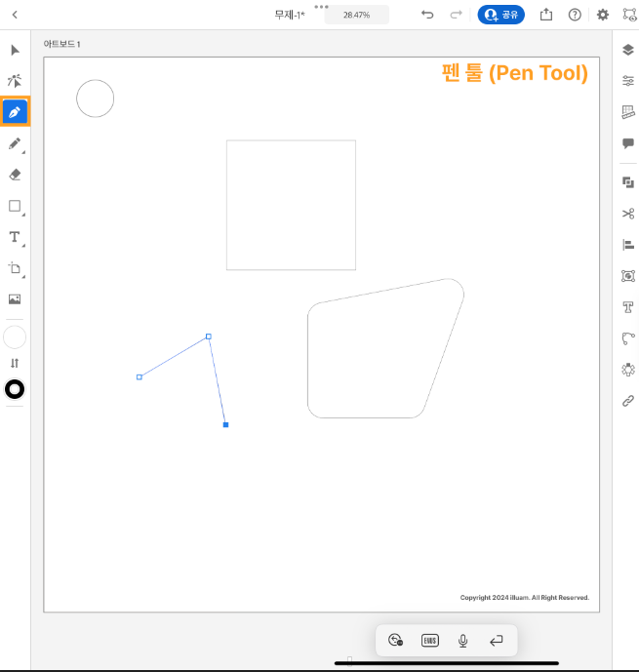The height and width of the screenshot is (672, 639).
Task: Open the Object panel icon
Action: [628, 276]
